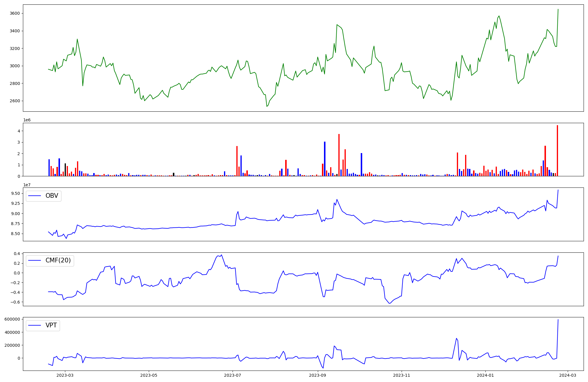Click the 2600 price axis tick label
588x382 pixels.
[x=15, y=101]
